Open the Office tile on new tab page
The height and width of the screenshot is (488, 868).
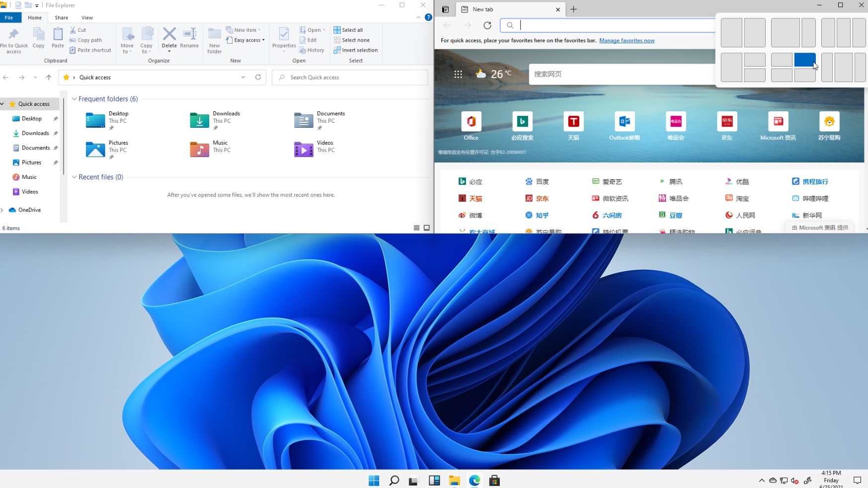pos(471,122)
